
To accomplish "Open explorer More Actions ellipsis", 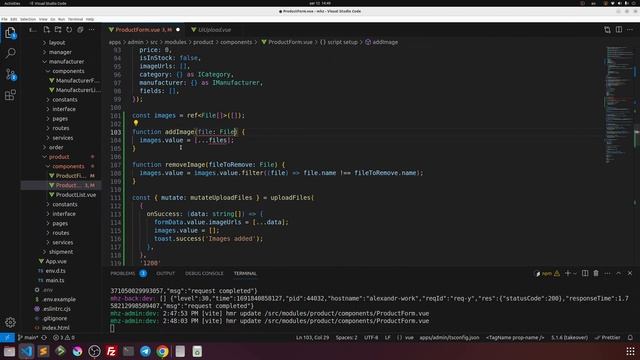I will coord(91,30).
